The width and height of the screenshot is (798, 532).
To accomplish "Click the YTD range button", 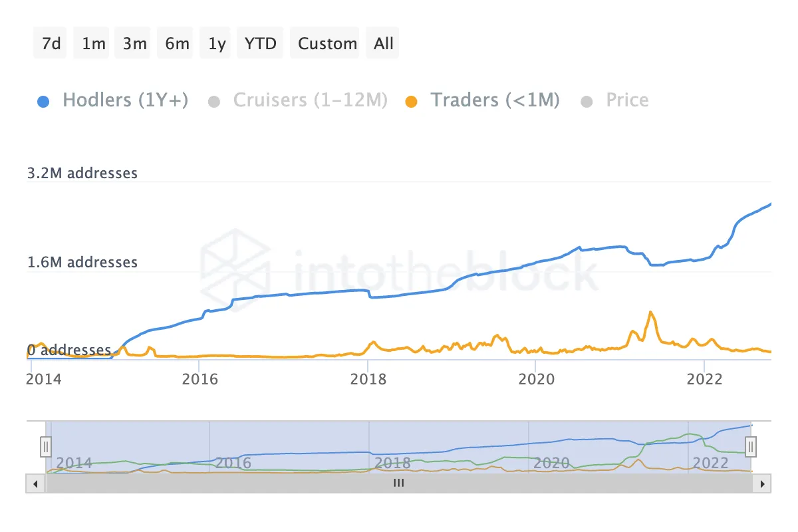I will click(259, 43).
